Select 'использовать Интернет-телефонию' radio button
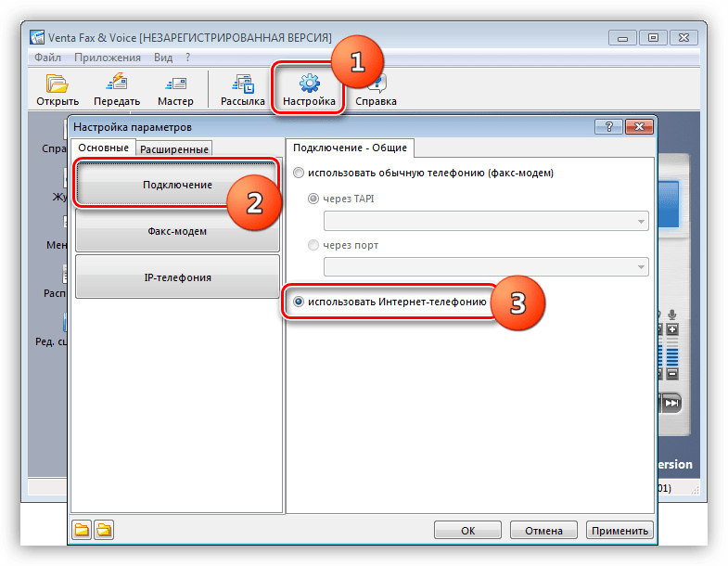Image resolution: width=728 pixels, height=566 pixels. click(x=299, y=302)
